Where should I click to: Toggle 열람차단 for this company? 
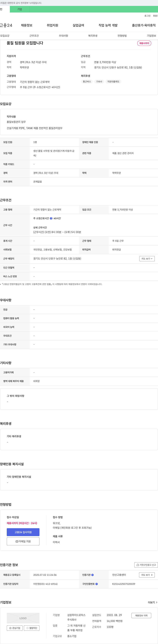[x=32, y=628]
